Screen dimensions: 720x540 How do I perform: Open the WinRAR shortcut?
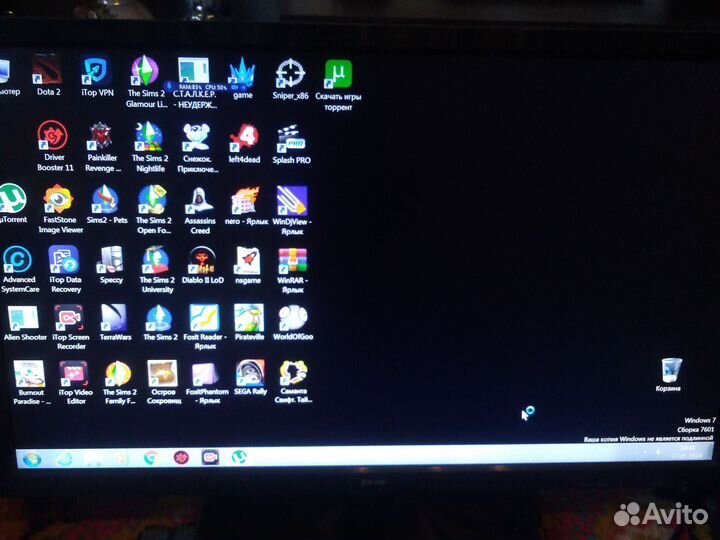(291, 262)
